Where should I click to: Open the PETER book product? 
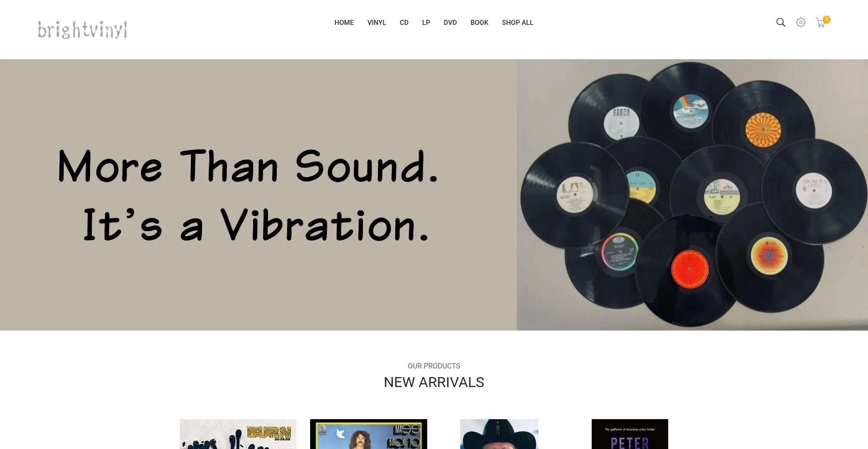(x=630, y=434)
